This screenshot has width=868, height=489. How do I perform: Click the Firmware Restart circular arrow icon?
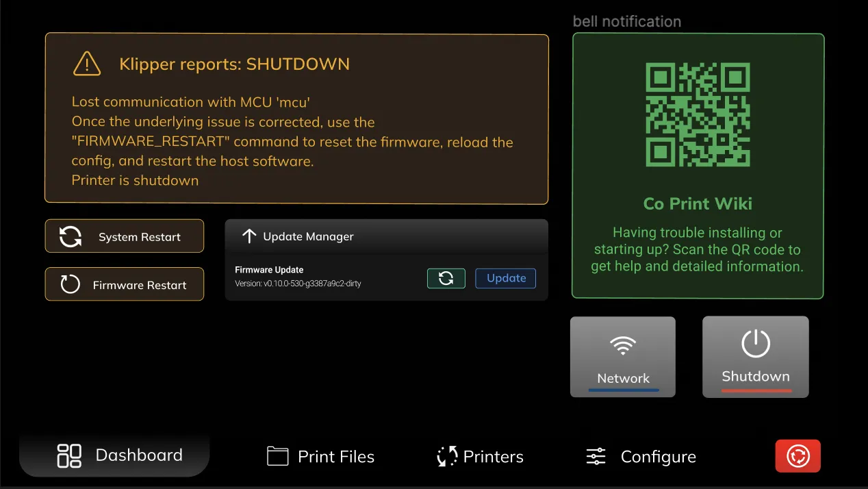tap(71, 284)
